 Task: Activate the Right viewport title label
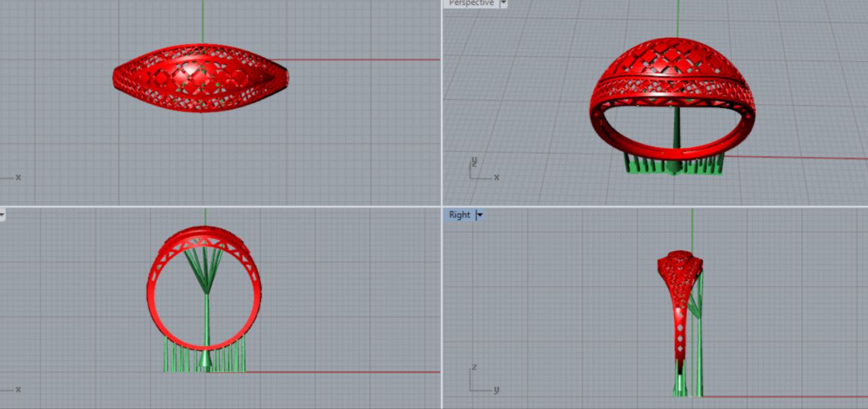click(x=459, y=215)
